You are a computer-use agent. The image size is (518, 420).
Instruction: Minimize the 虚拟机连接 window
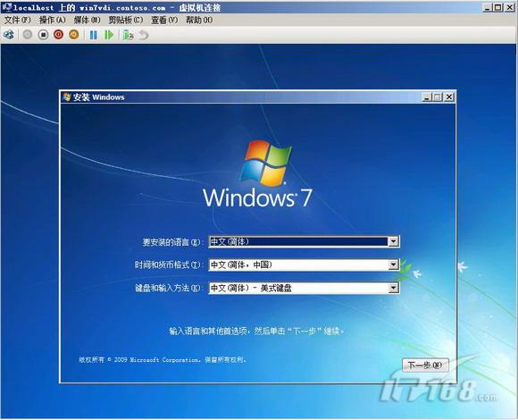pos(488,7)
